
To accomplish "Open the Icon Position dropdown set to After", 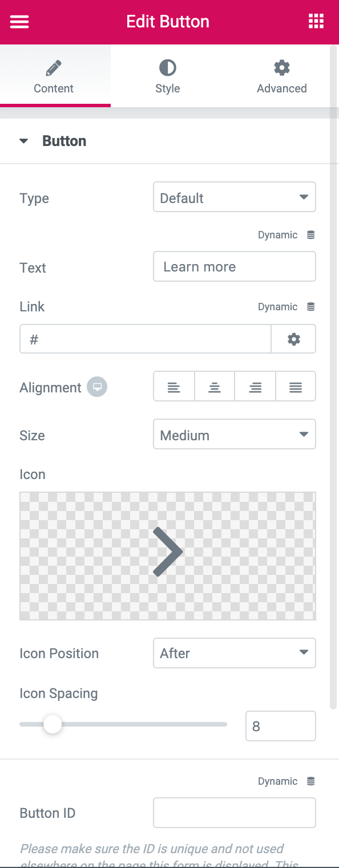I will [234, 653].
